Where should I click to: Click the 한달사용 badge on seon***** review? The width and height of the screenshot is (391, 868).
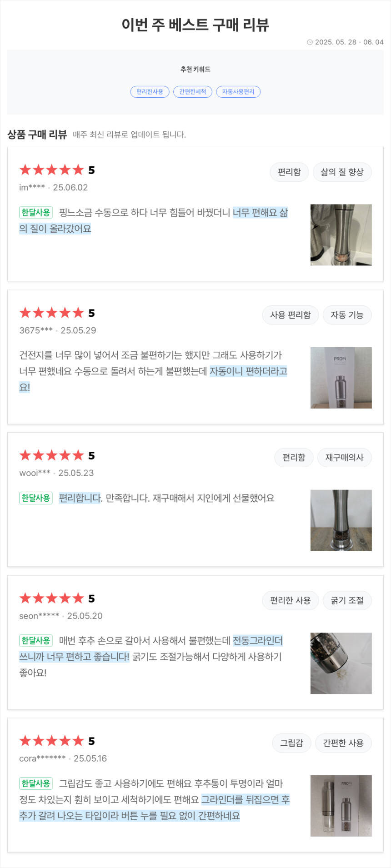coord(36,641)
